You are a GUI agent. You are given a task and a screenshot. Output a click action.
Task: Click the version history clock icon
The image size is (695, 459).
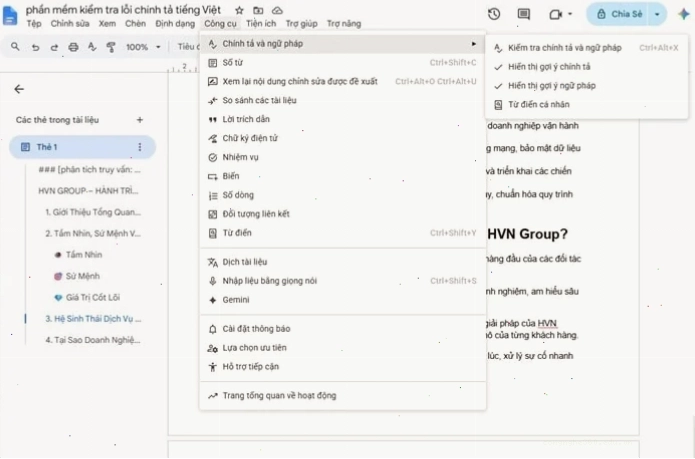pos(494,14)
